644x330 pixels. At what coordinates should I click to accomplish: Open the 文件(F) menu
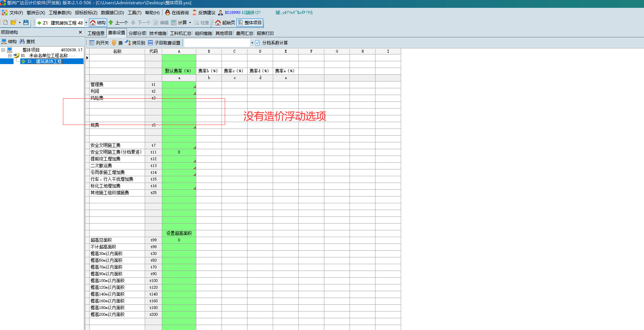tap(16, 13)
